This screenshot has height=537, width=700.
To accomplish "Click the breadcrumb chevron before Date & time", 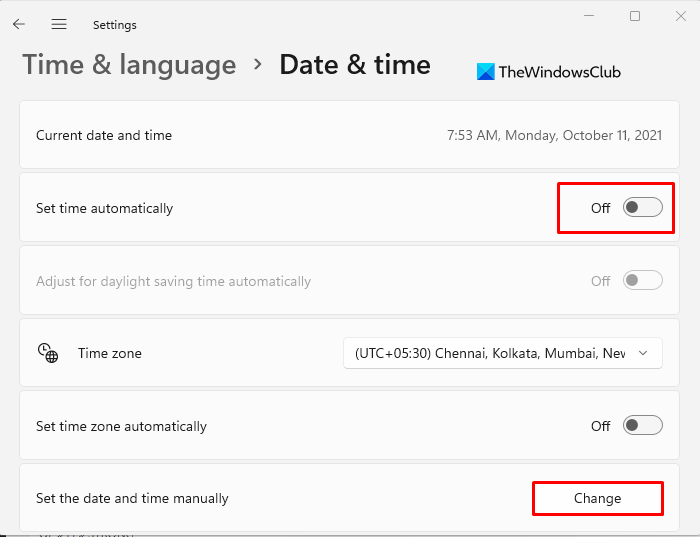I will 258,65.
